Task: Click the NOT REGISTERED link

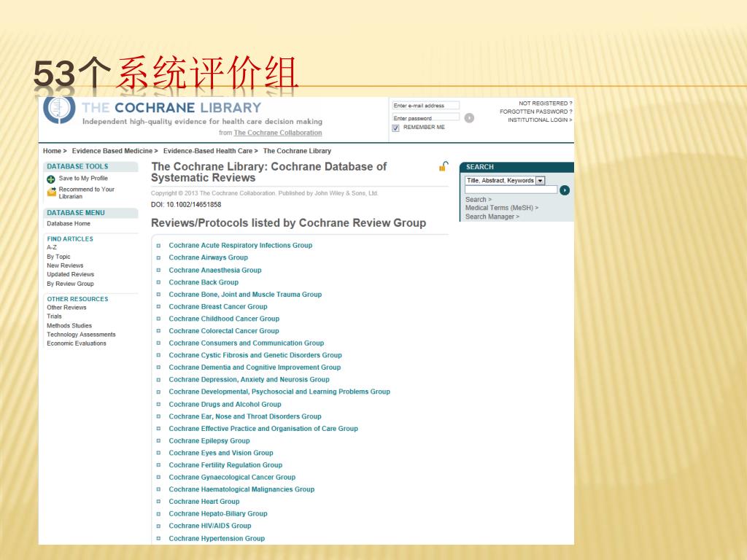Action: coord(545,104)
